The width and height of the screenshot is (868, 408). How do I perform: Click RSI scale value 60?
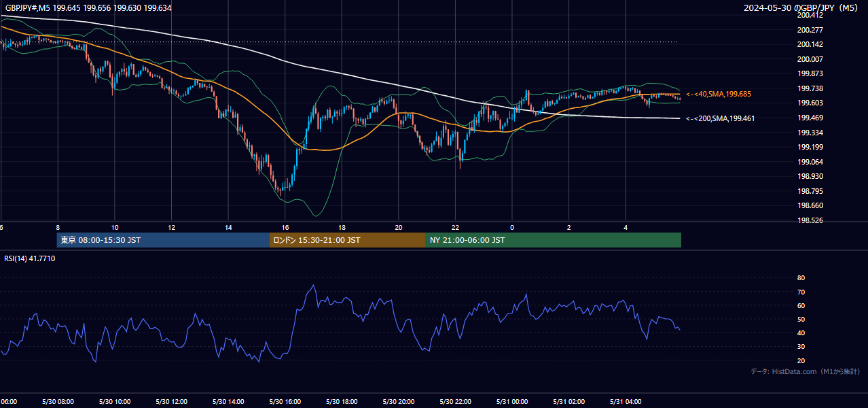[x=801, y=305]
